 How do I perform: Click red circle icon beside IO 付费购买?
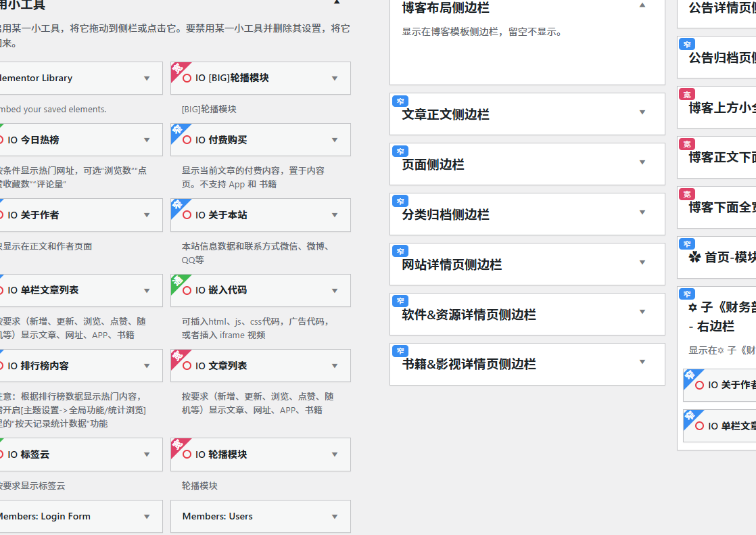[187, 140]
